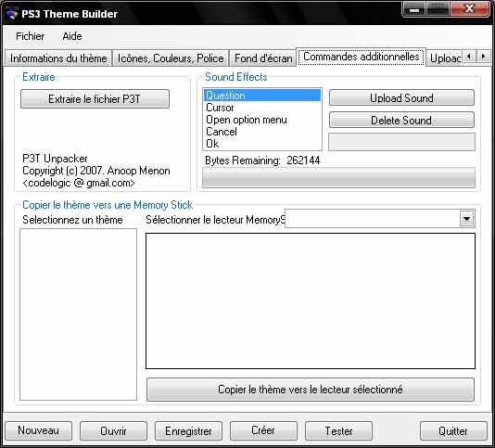Click the large empty drive contents panel
This screenshot has height=448, width=495.
click(311, 301)
